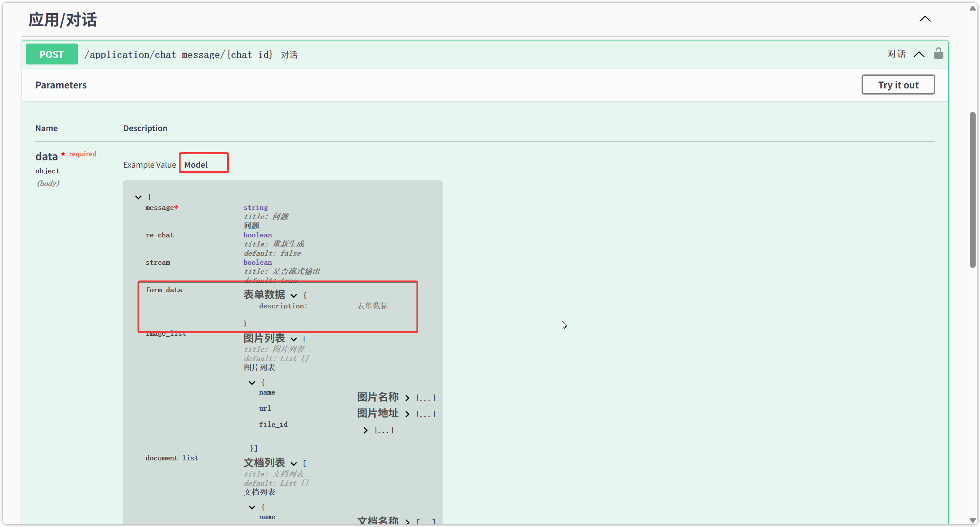The height and width of the screenshot is (527, 980).
Task: Collapse the root model object chevron
Action: point(138,197)
